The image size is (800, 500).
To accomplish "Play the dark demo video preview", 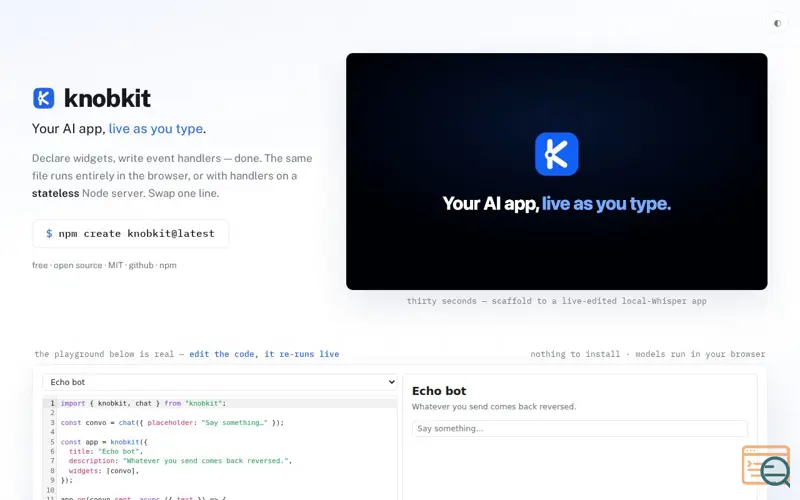I will click(557, 171).
